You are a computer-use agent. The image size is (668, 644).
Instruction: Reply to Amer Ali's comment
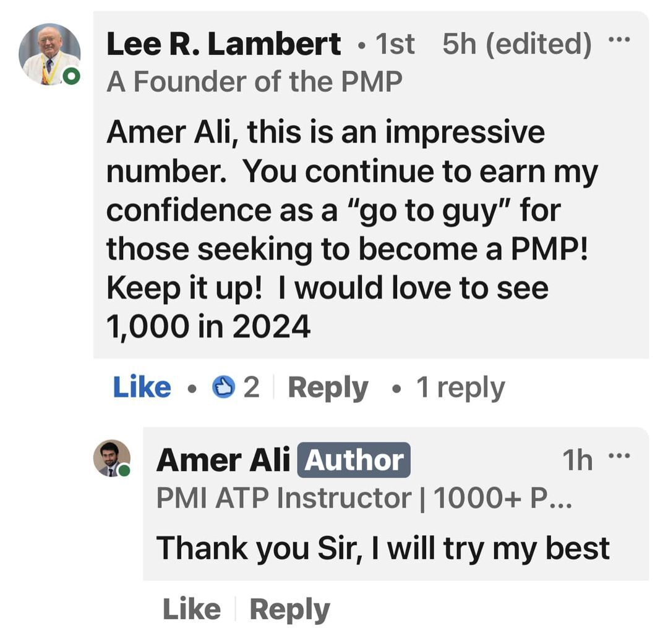coord(289,609)
